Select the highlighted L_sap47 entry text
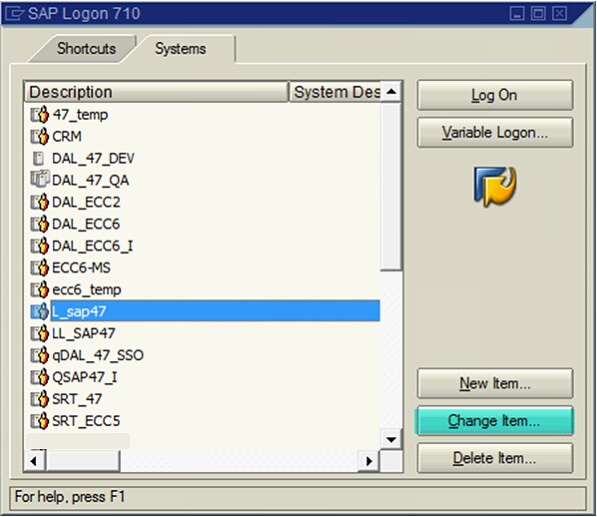 (x=79, y=311)
